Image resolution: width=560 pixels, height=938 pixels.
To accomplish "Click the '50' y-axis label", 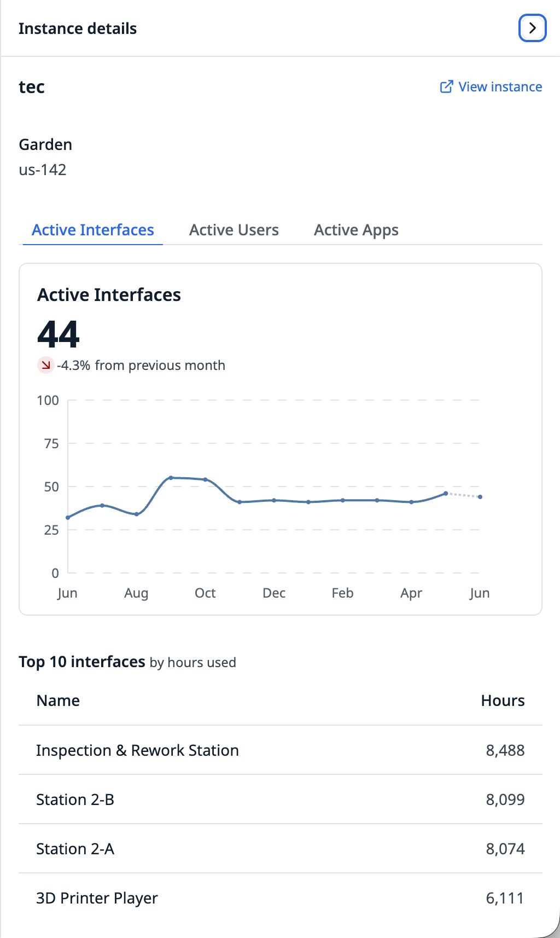I will (51, 487).
